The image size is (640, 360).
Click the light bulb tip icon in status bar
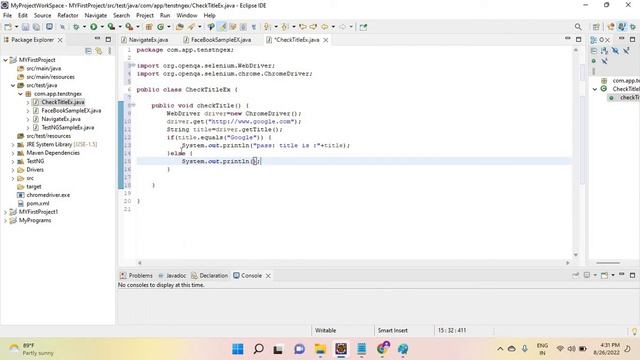pos(634,330)
